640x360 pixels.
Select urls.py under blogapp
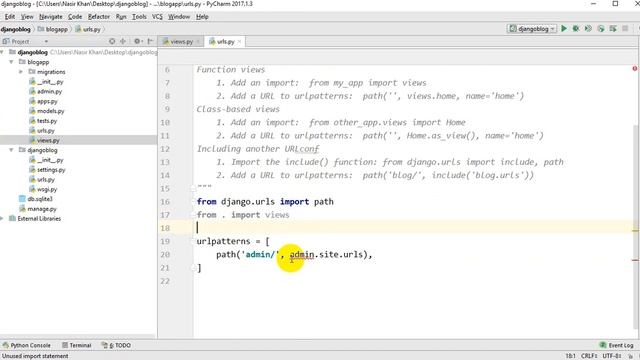point(42,131)
